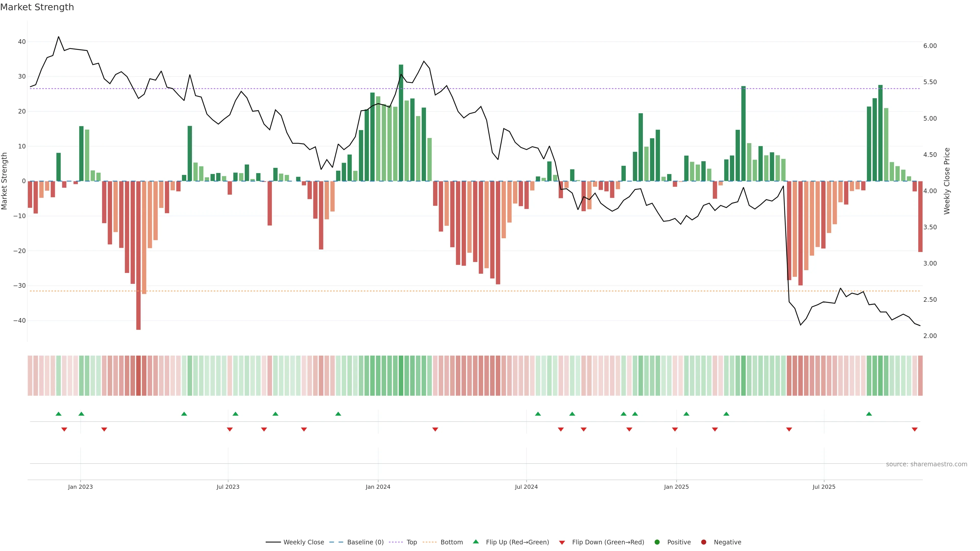Click the leftmost red flip-down triangle marker
Image resolution: width=980 pixels, height=551 pixels.
tap(64, 429)
